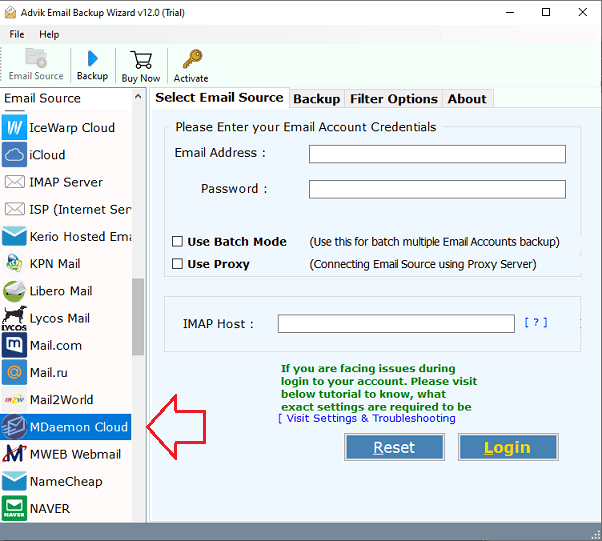Click the IMAP Host help question mark link

[536, 322]
